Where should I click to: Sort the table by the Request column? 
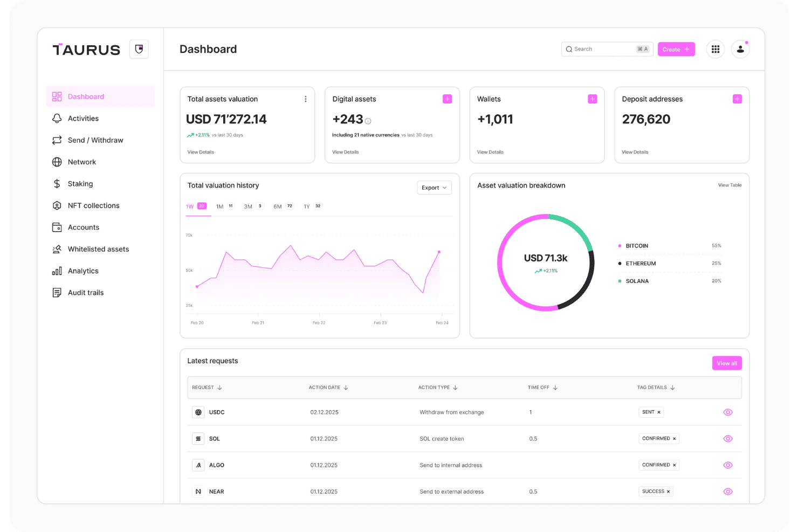207,388
